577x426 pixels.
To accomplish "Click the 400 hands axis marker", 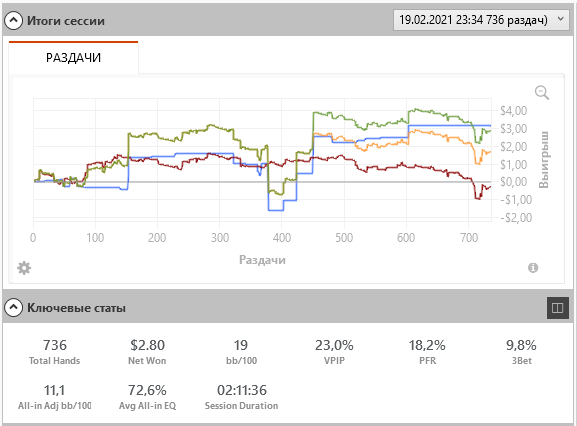I will pyautogui.click(x=282, y=238).
